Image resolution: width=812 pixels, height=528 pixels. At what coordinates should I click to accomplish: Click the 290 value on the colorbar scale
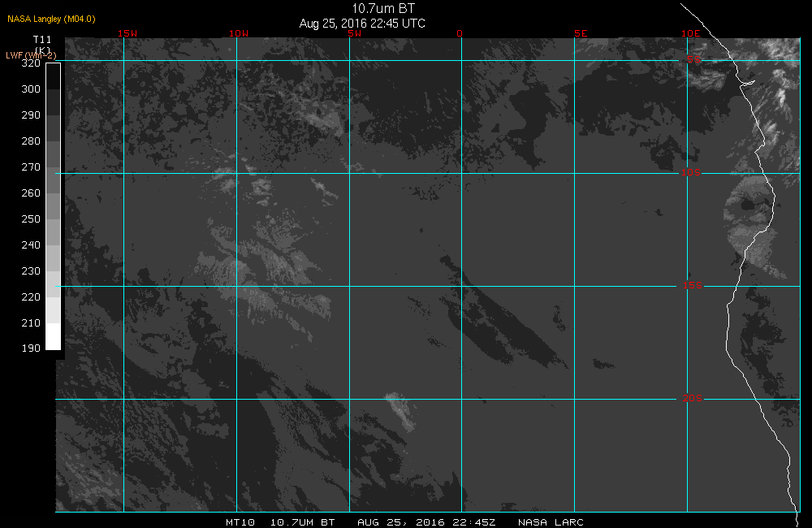tap(31, 115)
